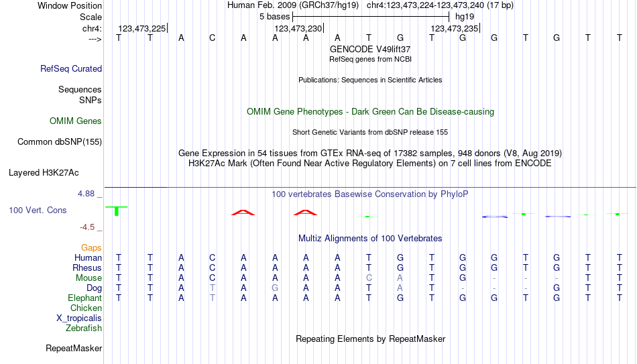Click the Common dbSNP(155) label
Viewport: 637px width, 364px height.
60,142
